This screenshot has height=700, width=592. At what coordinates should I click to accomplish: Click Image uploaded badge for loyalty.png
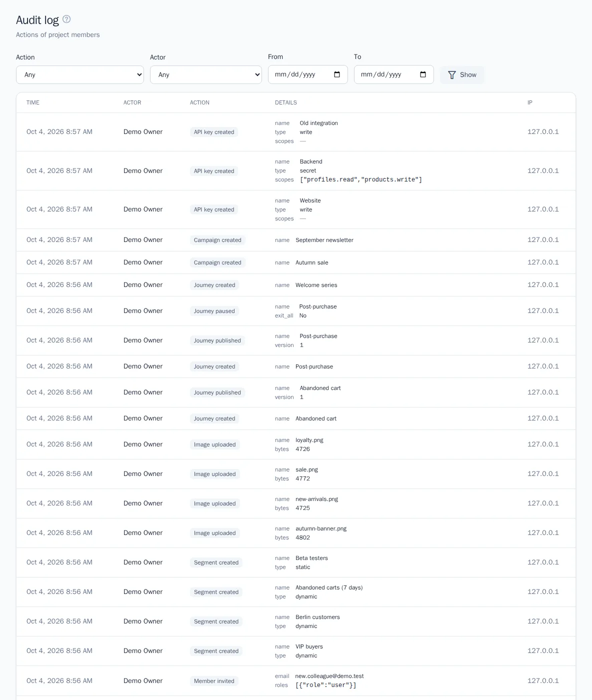tap(215, 444)
